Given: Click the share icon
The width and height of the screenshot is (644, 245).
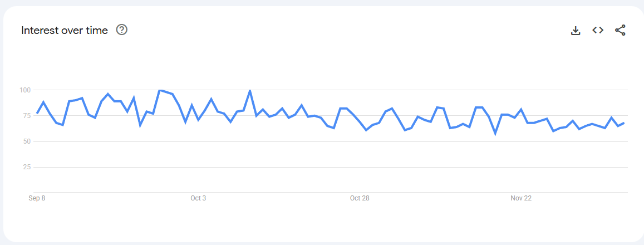Looking at the screenshot, I should 620,31.
